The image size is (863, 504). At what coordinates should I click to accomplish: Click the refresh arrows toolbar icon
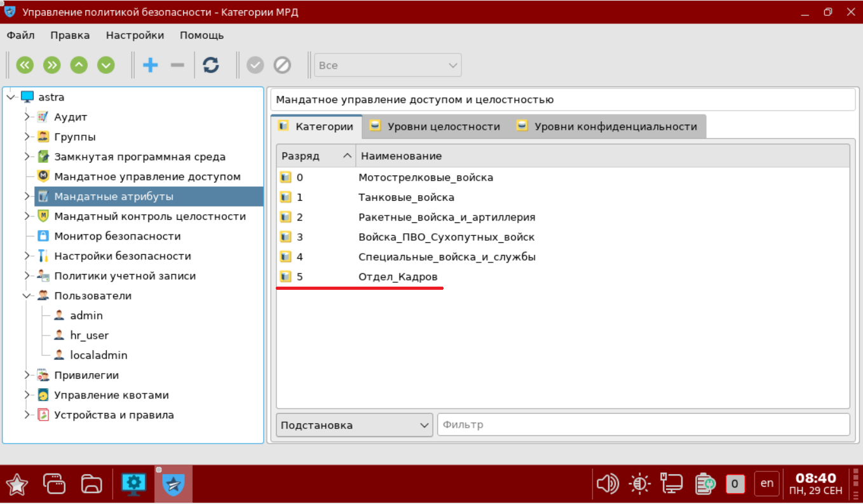tap(211, 65)
